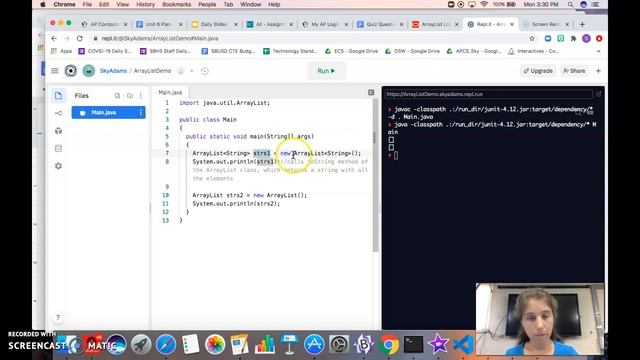Open Visual Studio Code from the Dock
This screenshot has width=640, height=360.
pyautogui.click(x=464, y=345)
